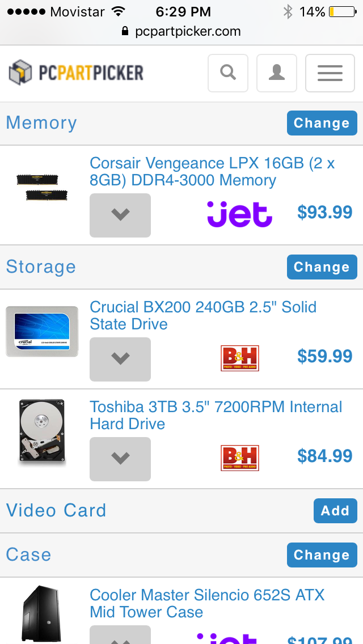Expand details chevron for Toshiba hard drive

click(x=120, y=459)
